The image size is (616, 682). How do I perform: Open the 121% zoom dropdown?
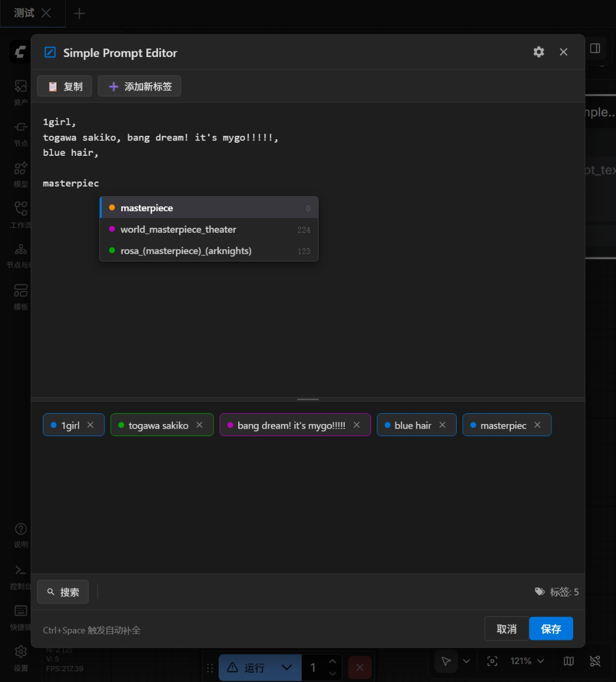click(x=527, y=661)
